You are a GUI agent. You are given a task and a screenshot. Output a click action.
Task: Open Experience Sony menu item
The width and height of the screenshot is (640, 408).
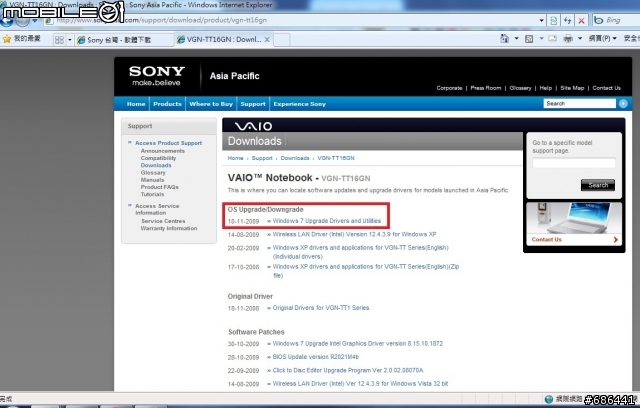[x=300, y=104]
